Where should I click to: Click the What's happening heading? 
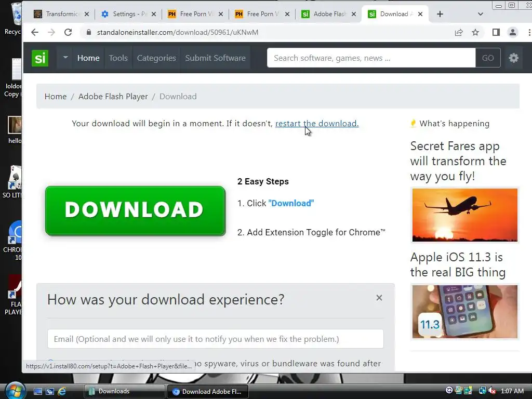tap(454, 124)
